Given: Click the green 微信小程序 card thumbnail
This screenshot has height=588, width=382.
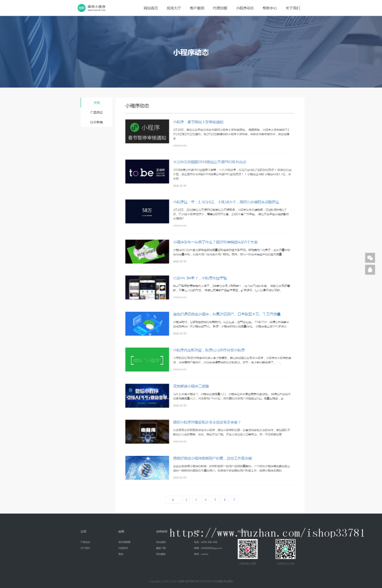Looking at the screenshot, I should [x=147, y=252].
